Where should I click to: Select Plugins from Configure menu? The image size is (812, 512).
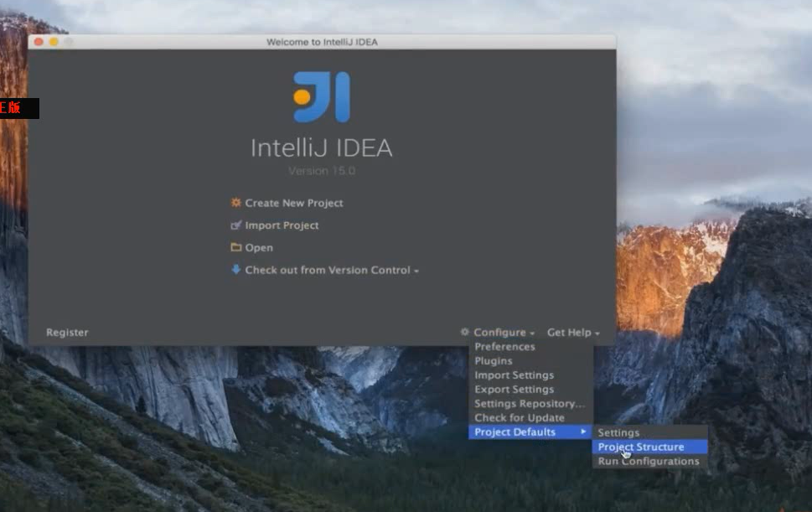coord(530,361)
